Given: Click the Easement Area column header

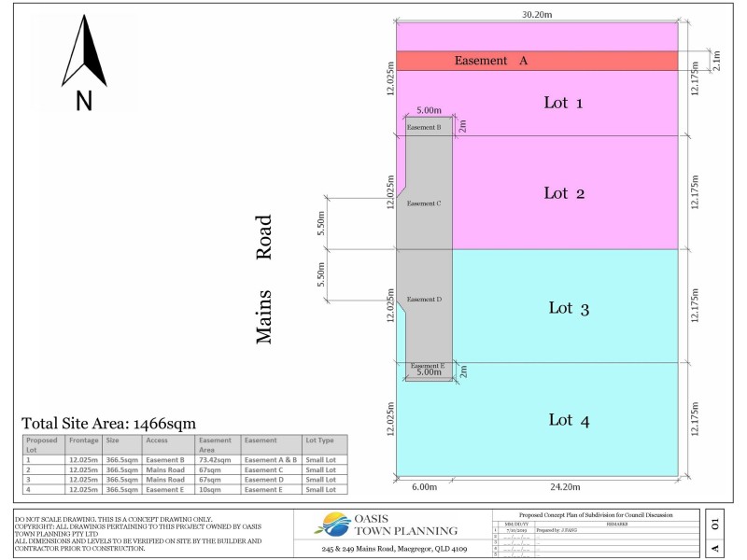Looking at the screenshot, I should 218,445.
